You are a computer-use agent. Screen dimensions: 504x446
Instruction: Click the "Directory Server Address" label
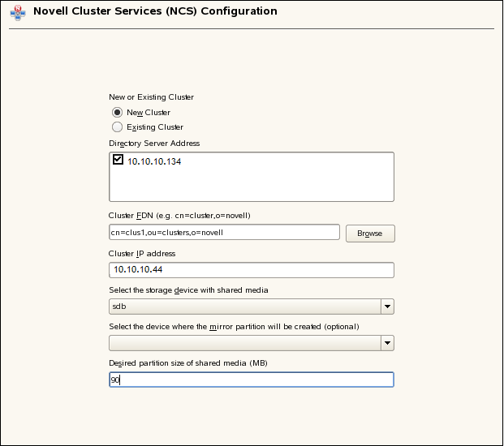pyautogui.click(x=154, y=144)
